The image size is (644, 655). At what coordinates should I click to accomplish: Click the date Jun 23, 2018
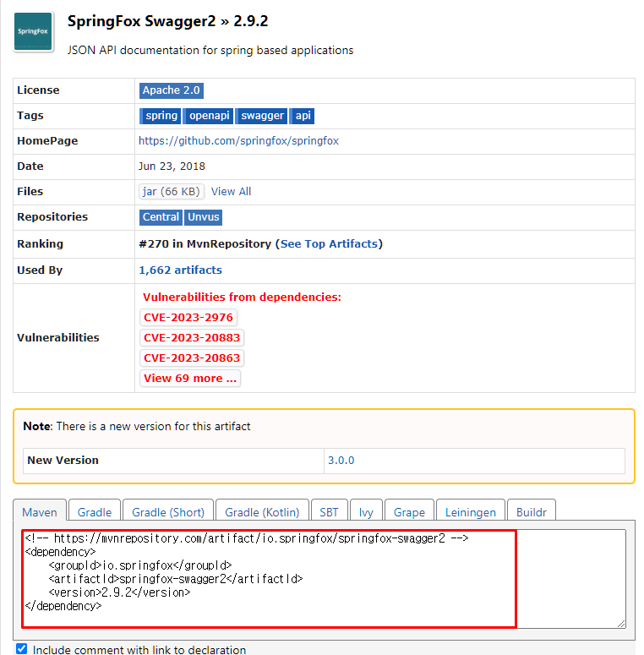coord(172,166)
